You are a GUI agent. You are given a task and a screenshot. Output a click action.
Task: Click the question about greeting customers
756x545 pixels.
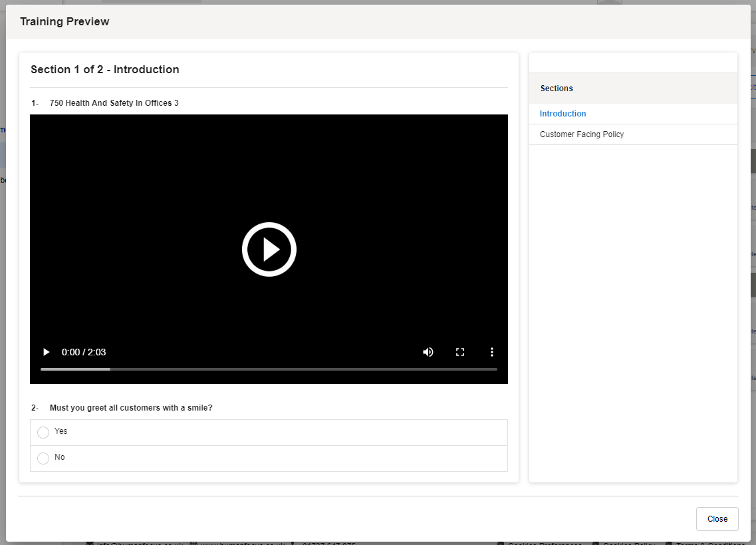[x=131, y=408]
